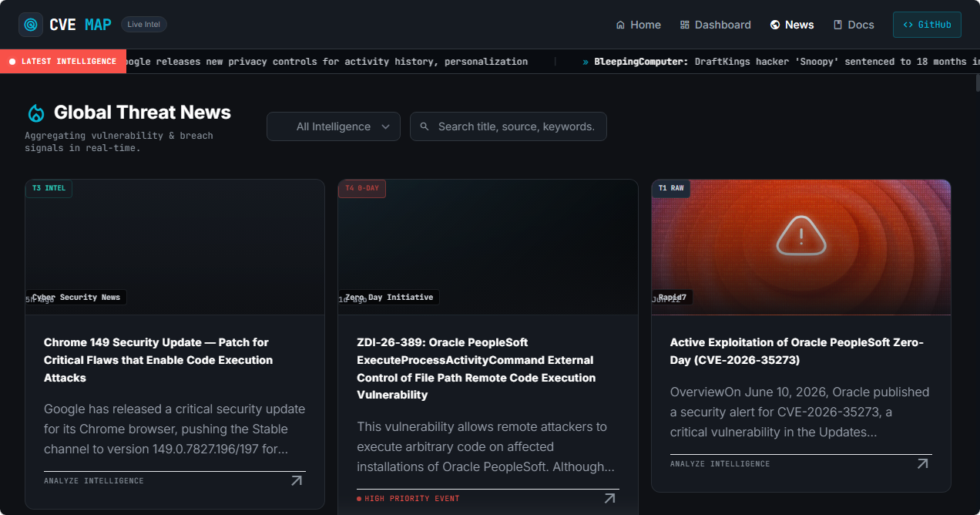The image size is (980, 515).
Task: Click the arrow icon on ZDI-26-389 card
Action: [609, 498]
